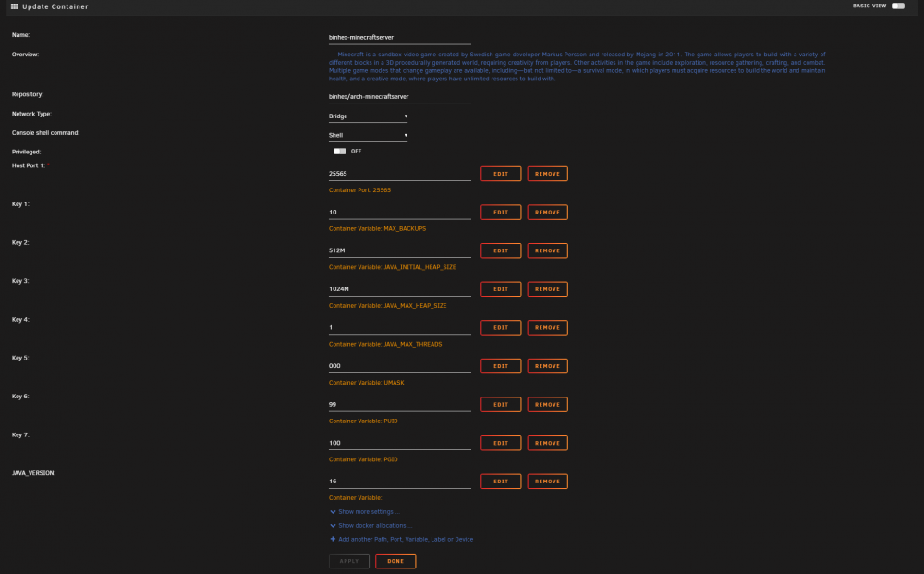Viewport: 924px width, 574px height.
Task: Edit the JAVA_VERSION variable
Action: click(x=501, y=482)
